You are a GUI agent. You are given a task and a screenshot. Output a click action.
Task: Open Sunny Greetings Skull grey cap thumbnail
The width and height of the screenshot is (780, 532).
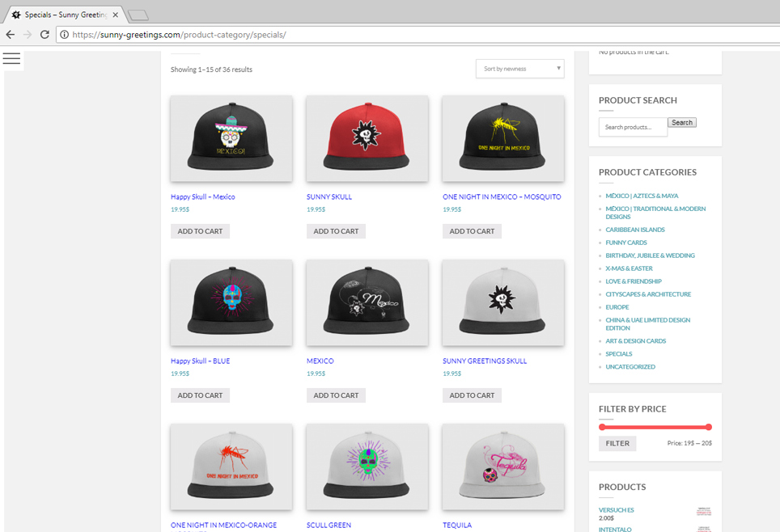pos(503,302)
